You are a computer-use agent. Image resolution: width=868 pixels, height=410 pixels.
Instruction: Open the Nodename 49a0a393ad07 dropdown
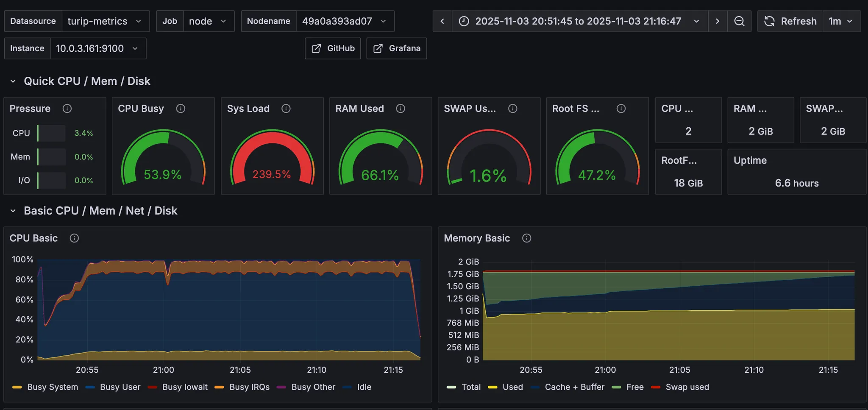click(x=345, y=21)
